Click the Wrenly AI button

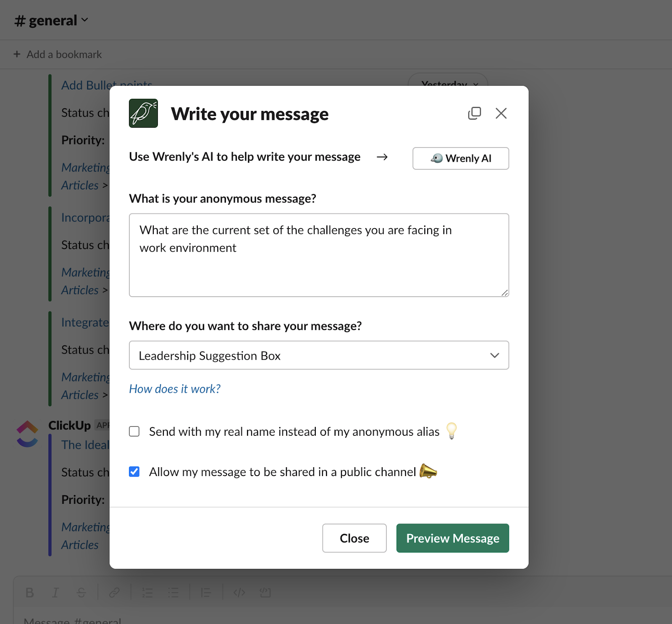461,158
